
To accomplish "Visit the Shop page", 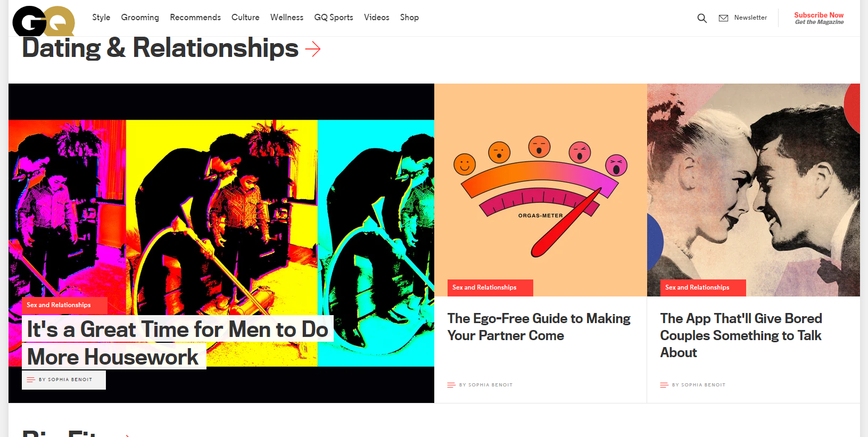I will [x=409, y=18].
